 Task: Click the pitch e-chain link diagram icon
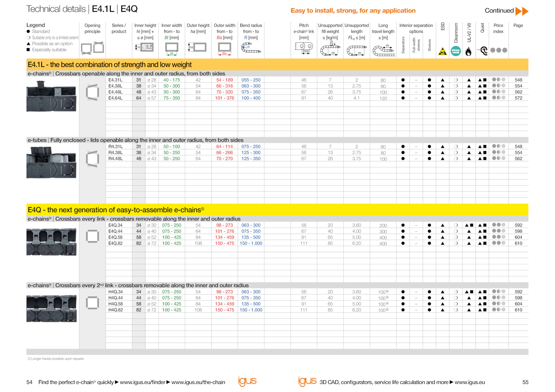point(304,49)
